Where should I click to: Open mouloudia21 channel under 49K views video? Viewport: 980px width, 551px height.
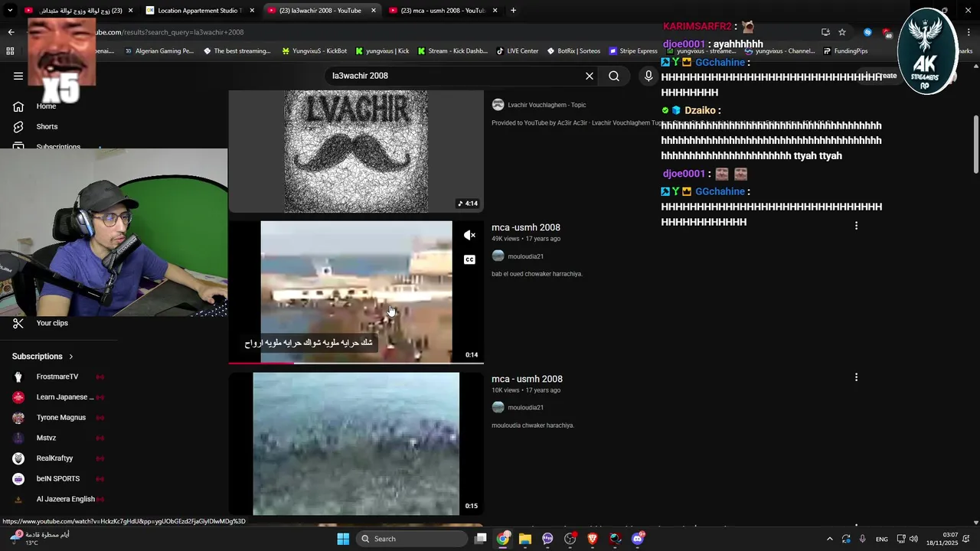click(525, 256)
